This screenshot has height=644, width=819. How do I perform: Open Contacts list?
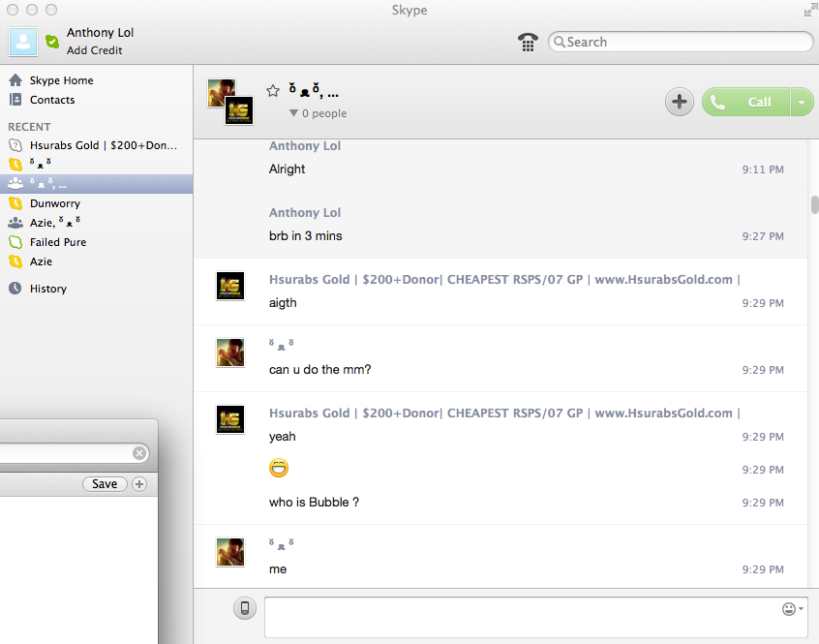pos(52,100)
